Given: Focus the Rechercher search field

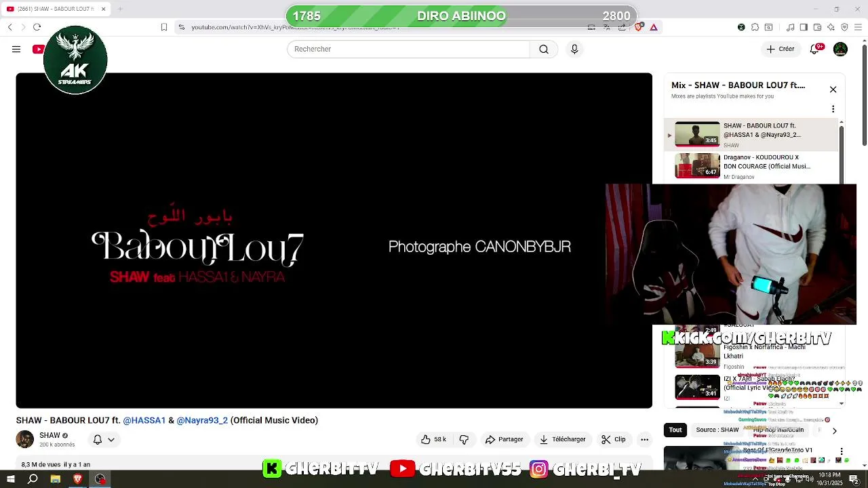Looking at the screenshot, I should (408, 49).
